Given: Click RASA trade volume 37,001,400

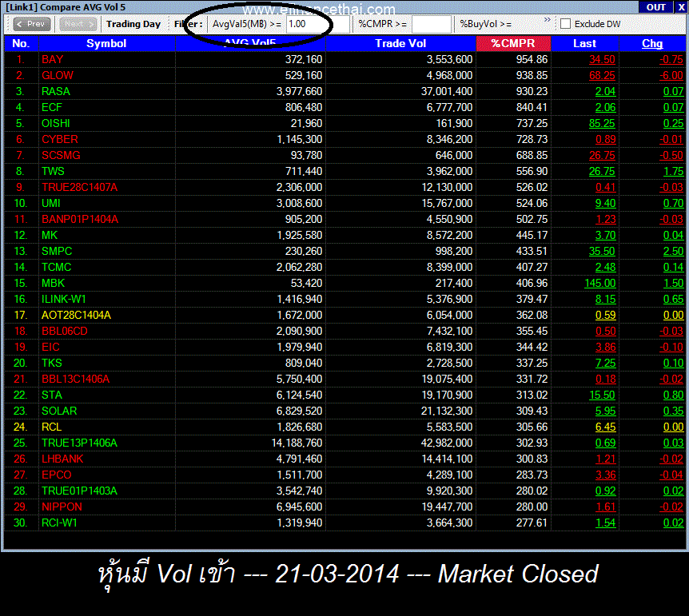Looking at the screenshot, I should pyautogui.click(x=447, y=91).
